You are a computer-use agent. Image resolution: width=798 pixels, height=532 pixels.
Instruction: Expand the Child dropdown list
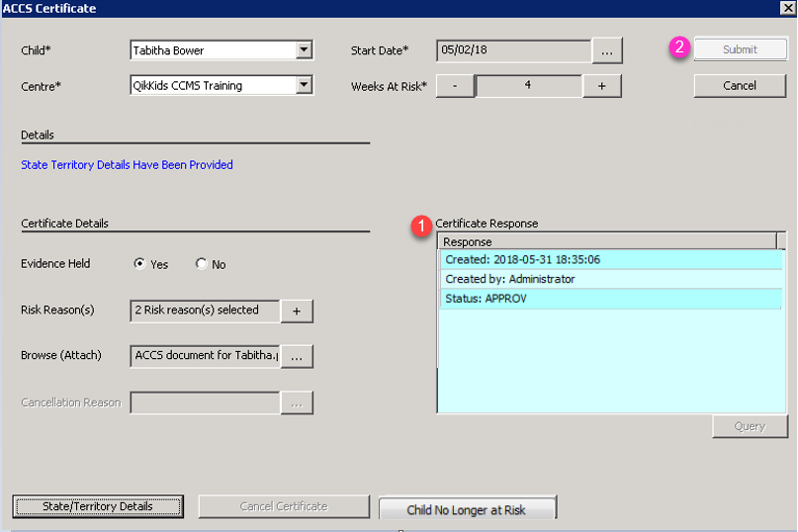[x=305, y=49]
